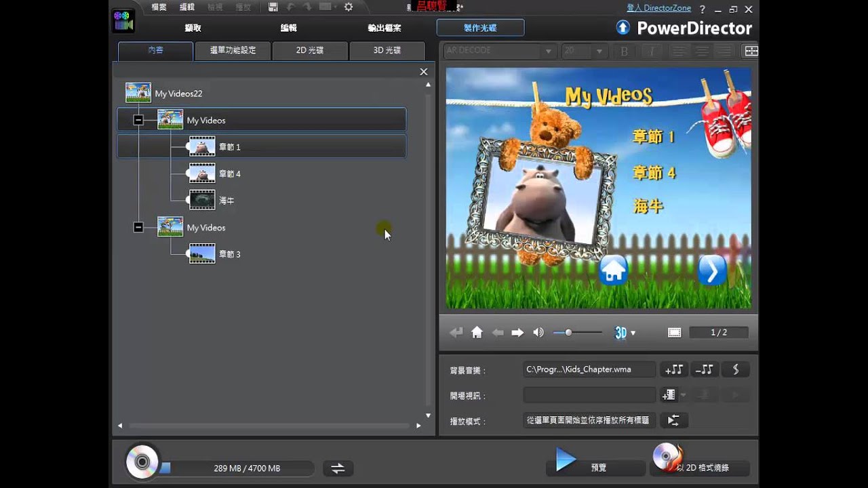Go to menu home with the house icon
Viewport: 868px width, 488px height.
477,332
